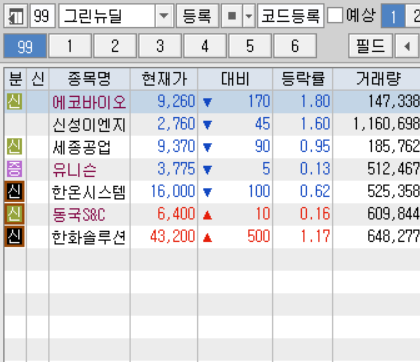Click current price 3,775 of 유니슨
420x362 pixels.
(x=176, y=169)
